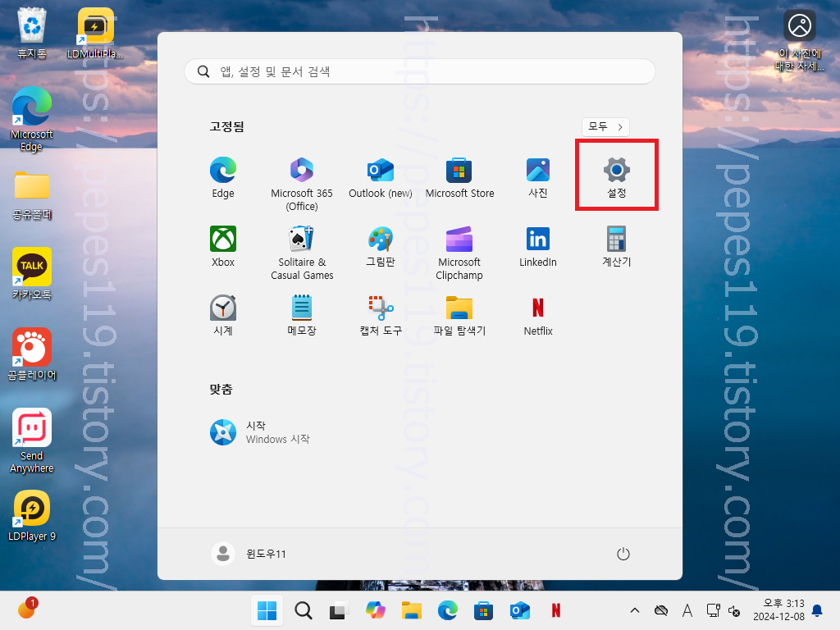The height and width of the screenshot is (630, 840).
Task: Select the 곰플레이어 desktop shortcut
Action: (x=32, y=354)
